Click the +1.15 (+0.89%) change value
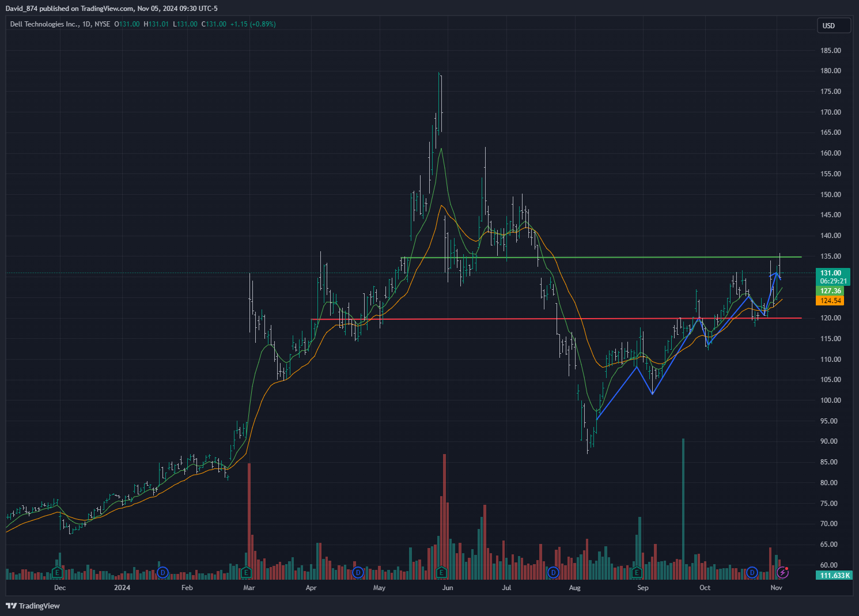859x616 pixels. click(x=253, y=24)
